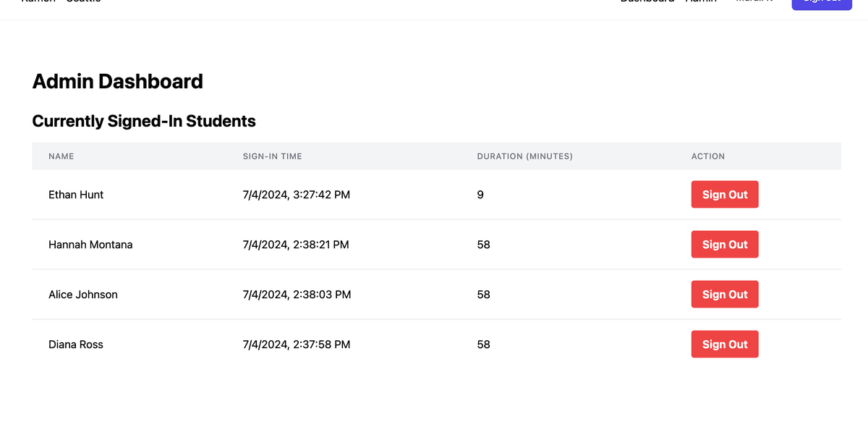The image size is (868, 427).
Task: Click Ethan Hunt's duration of 9 minutes
Action: (x=480, y=194)
